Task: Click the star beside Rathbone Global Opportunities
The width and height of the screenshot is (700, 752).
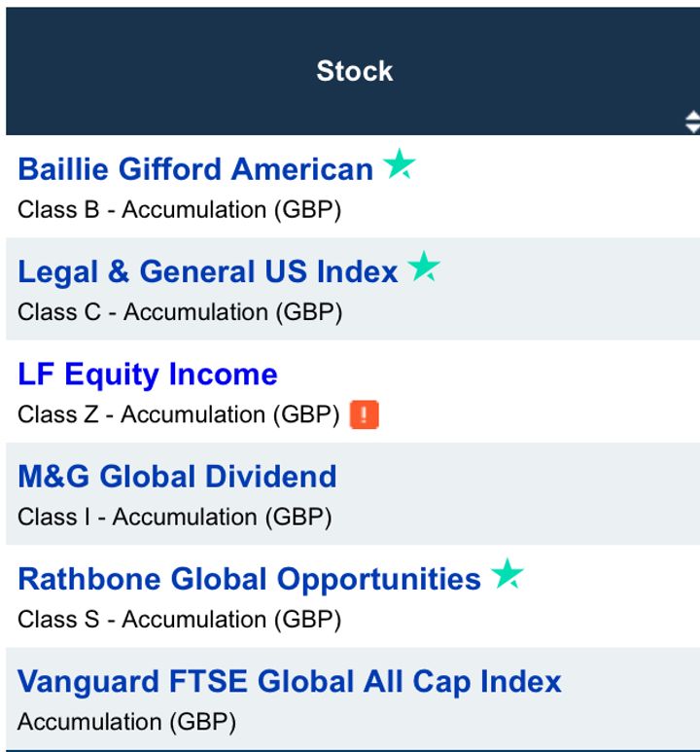Action: (x=507, y=575)
